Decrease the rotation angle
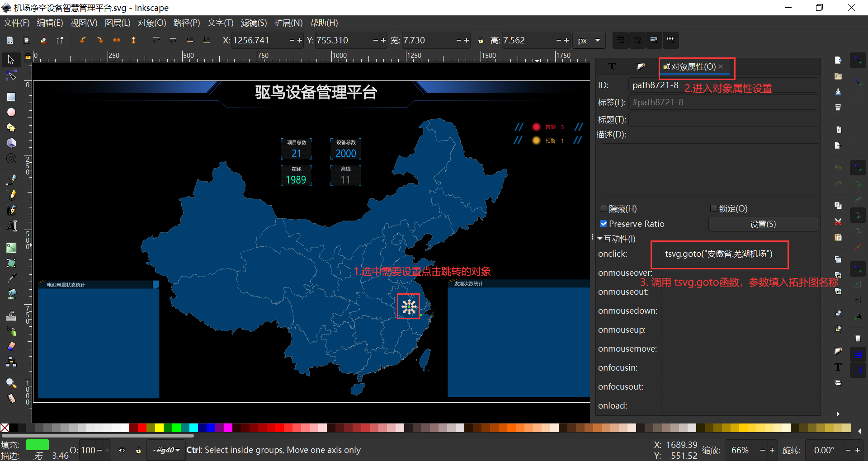 pos(848,450)
